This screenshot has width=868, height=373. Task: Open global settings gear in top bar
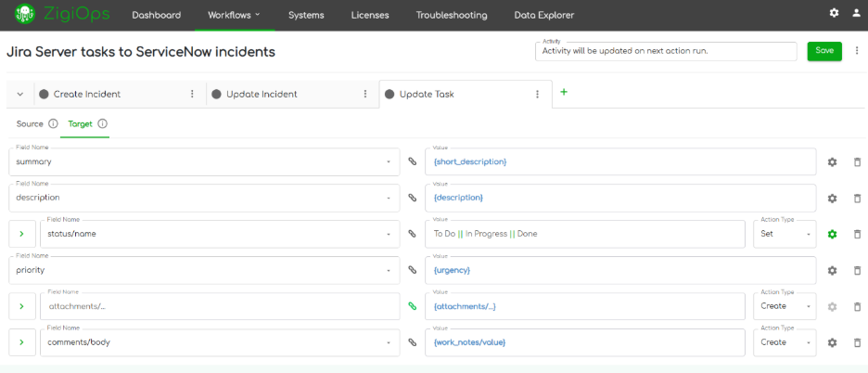[x=834, y=13]
